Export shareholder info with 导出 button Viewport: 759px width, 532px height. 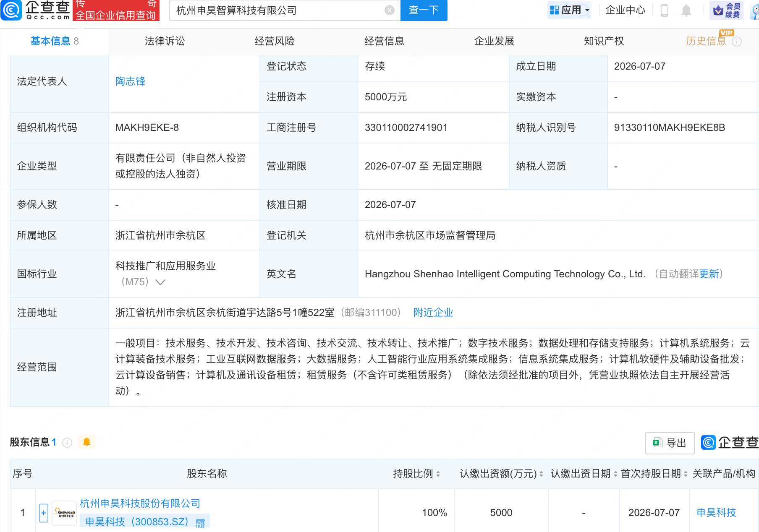coord(670,443)
